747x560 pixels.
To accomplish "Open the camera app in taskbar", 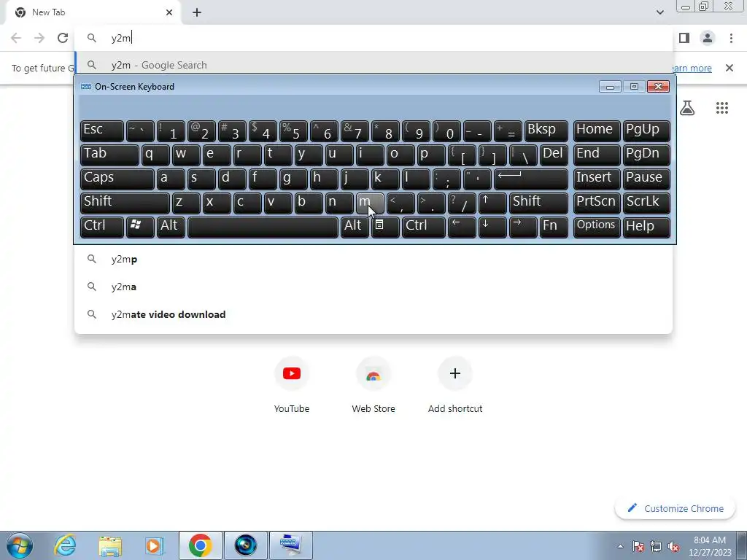I will click(x=245, y=545).
